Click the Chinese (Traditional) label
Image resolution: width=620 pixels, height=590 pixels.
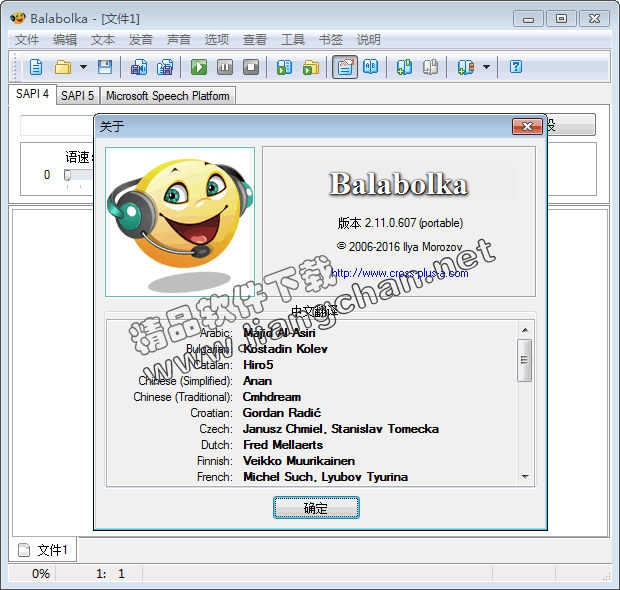click(x=183, y=397)
